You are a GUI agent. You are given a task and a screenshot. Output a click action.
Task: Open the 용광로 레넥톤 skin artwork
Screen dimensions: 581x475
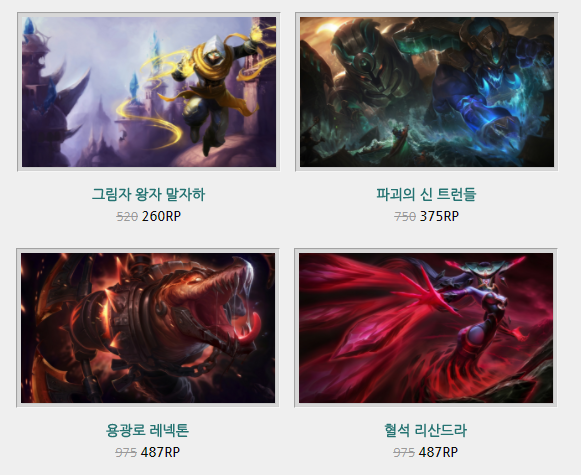tap(148, 328)
